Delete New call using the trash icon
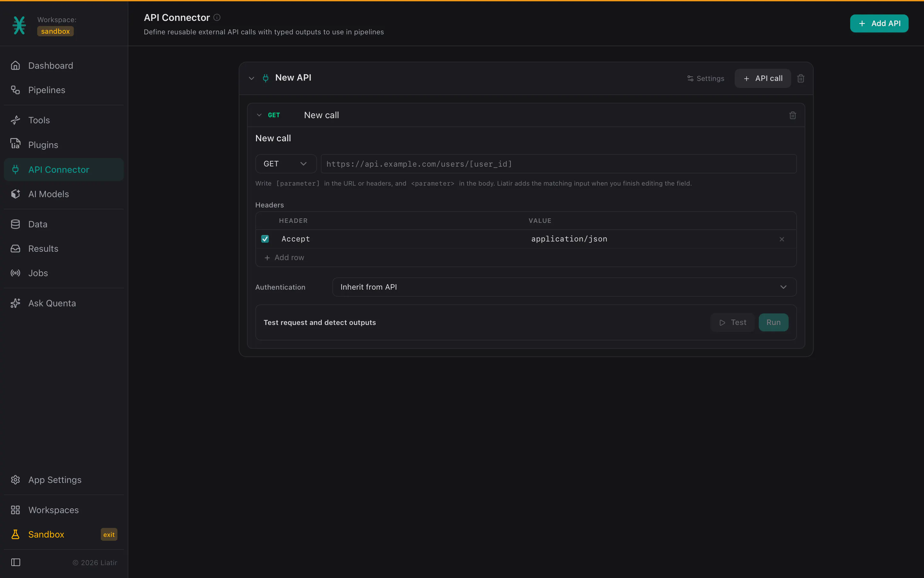Image resolution: width=924 pixels, height=578 pixels. coord(793,115)
